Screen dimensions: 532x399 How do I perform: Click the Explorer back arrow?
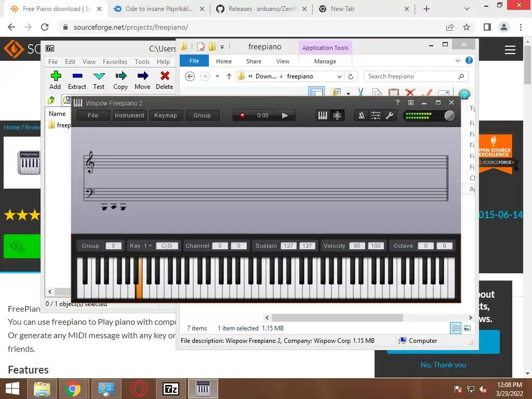pyautogui.click(x=190, y=76)
